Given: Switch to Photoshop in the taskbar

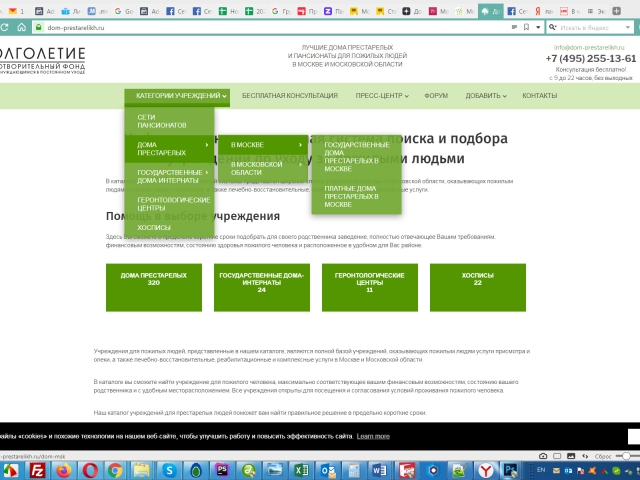Looking at the screenshot, I should [x=222, y=469].
